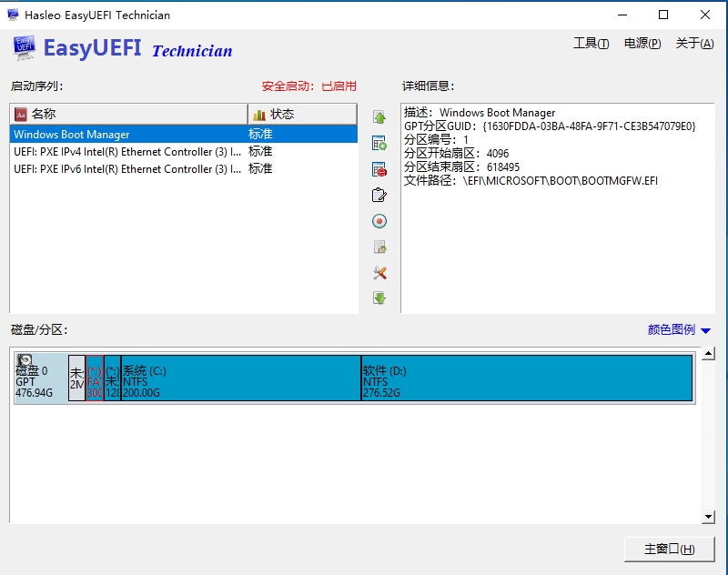Image resolution: width=728 pixels, height=575 pixels.
Task: Click the disk list scrollbar down arrow
Action: click(709, 517)
